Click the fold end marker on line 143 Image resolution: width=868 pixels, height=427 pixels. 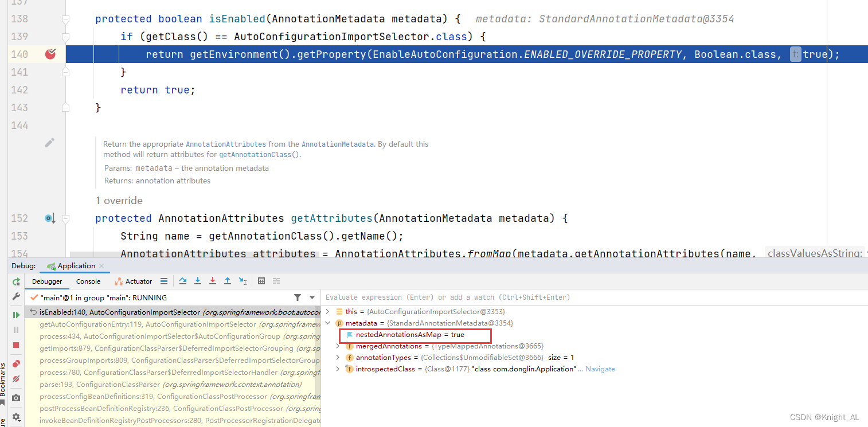click(x=65, y=108)
